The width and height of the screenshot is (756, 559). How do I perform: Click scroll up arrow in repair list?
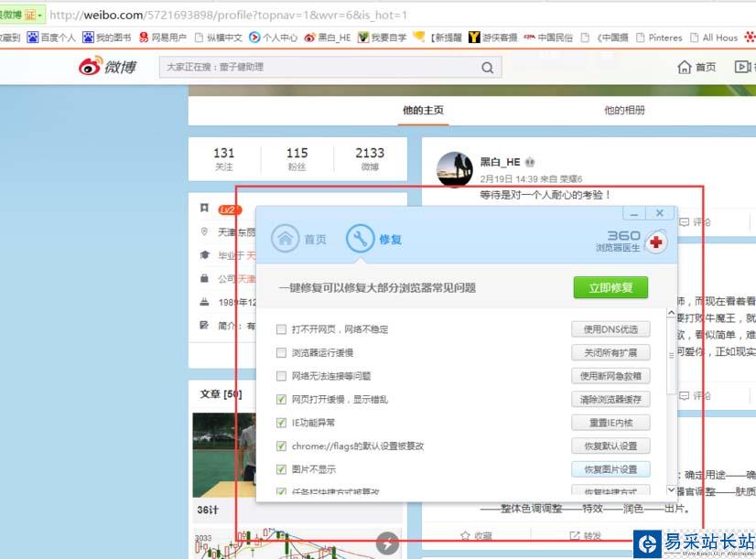[671, 313]
